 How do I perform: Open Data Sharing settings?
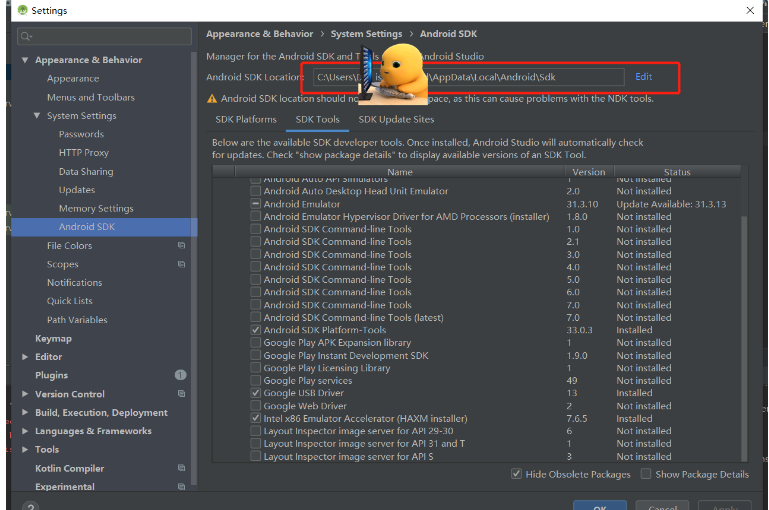(86, 171)
